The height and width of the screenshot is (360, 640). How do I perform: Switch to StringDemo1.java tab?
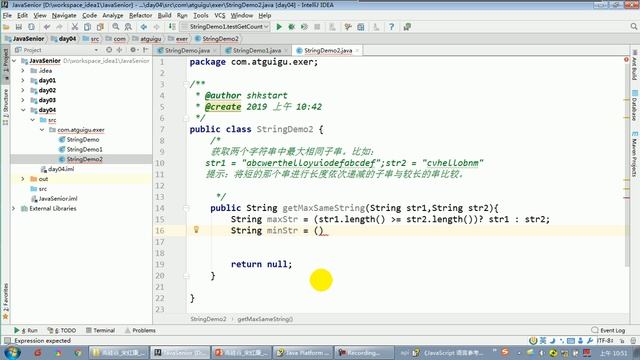click(x=256, y=51)
